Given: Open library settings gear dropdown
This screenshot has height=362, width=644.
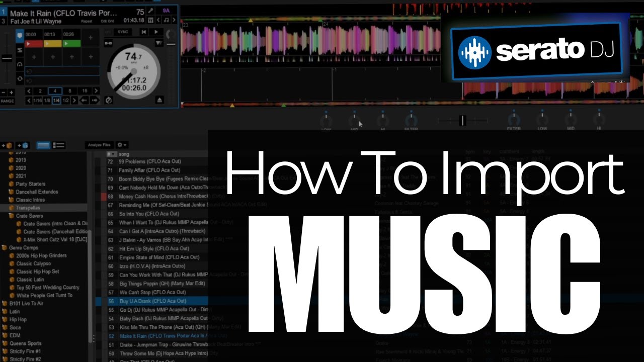Looking at the screenshot, I should 122,145.
